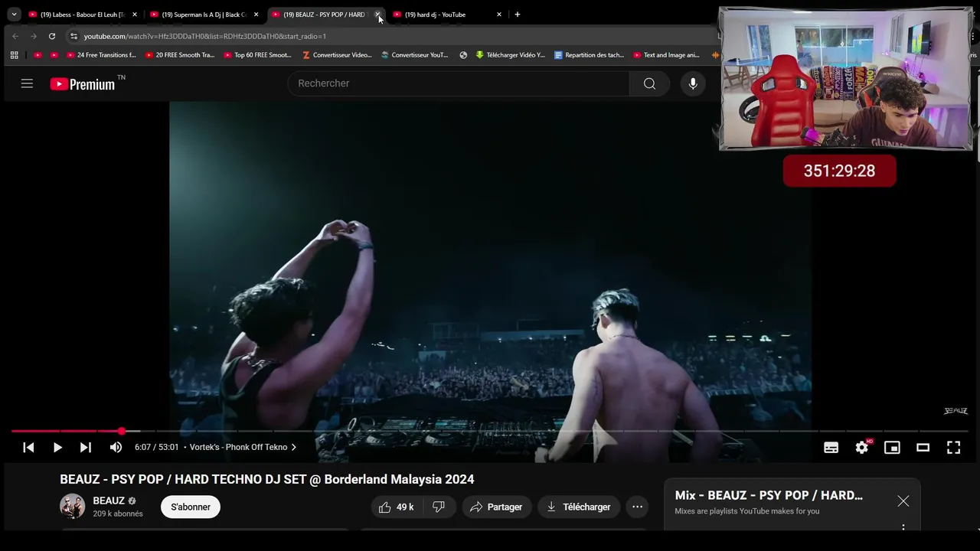
Task: Click '209 k abonnés' subscriber count
Action: point(118,514)
